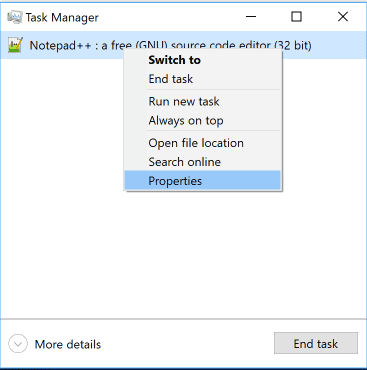Image resolution: width=367 pixels, height=370 pixels.
Task: Click the End task button at bottom
Action: [316, 344]
